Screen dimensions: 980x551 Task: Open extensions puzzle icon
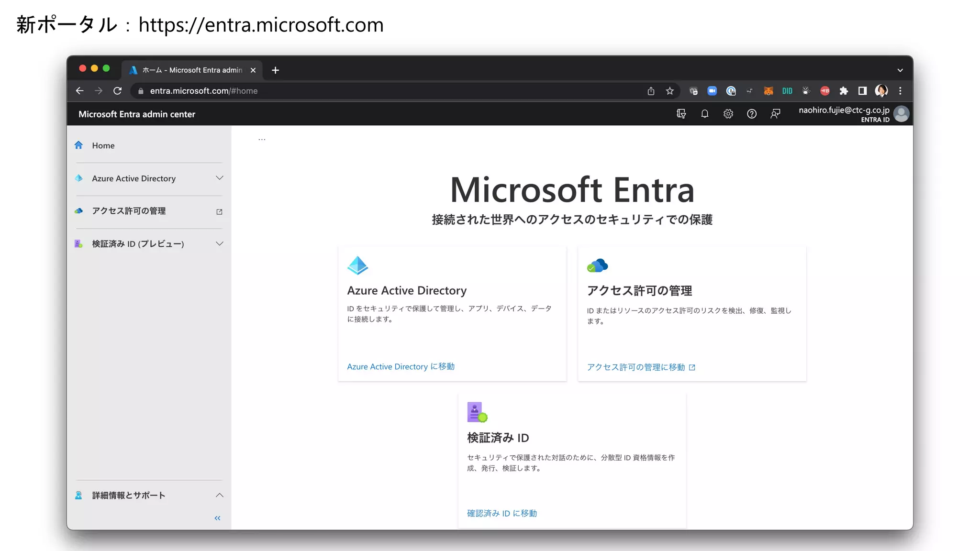(844, 91)
